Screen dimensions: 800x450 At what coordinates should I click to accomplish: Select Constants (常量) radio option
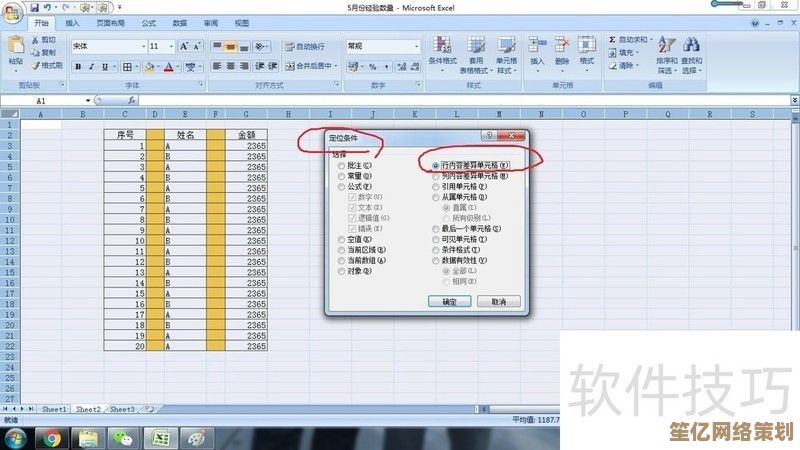[341, 176]
